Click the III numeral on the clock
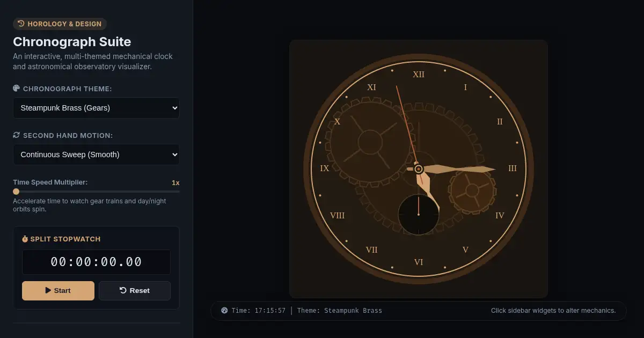 point(513,168)
